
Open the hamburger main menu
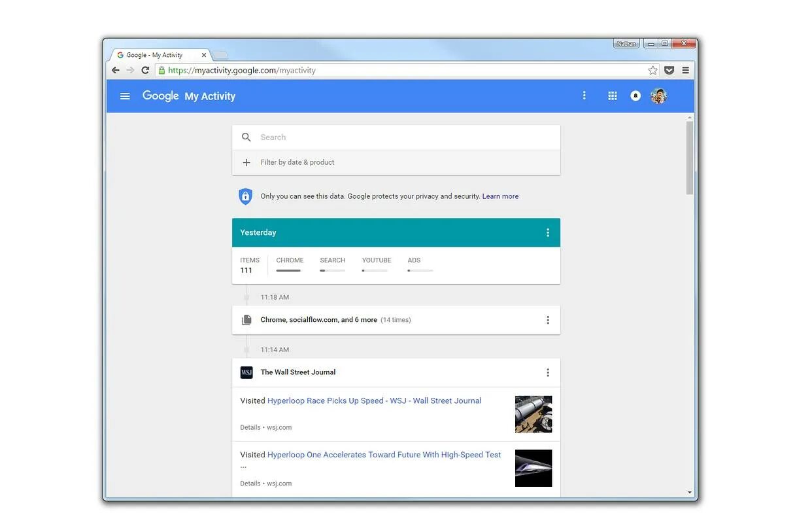[x=125, y=96]
